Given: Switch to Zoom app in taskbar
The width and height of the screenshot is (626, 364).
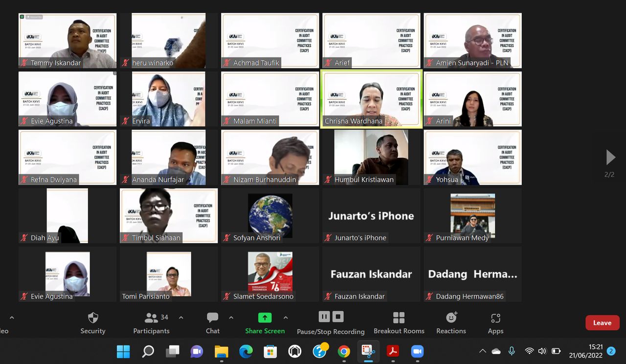Looking at the screenshot, I should [x=417, y=351].
